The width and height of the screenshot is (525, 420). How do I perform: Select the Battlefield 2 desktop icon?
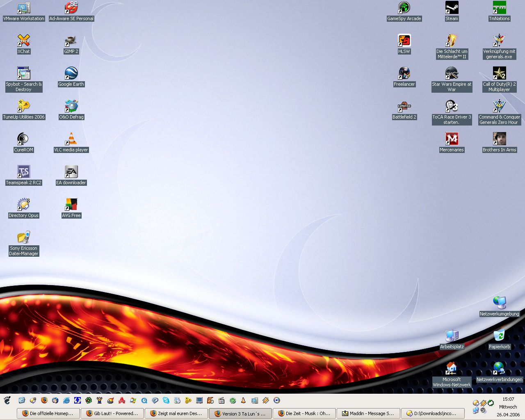pyautogui.click(x=404, y=107)
